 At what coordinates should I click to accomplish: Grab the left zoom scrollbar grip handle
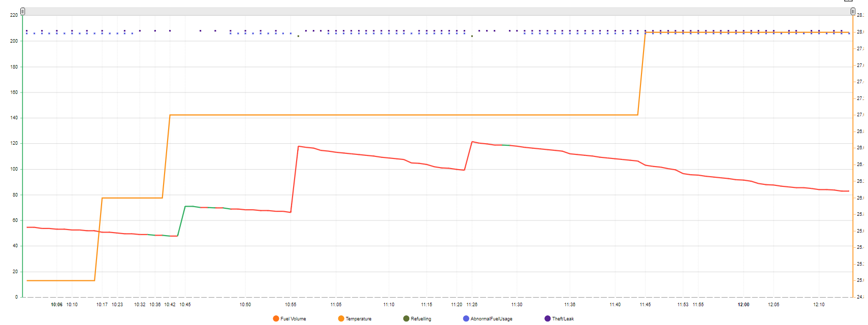[22, 11]
